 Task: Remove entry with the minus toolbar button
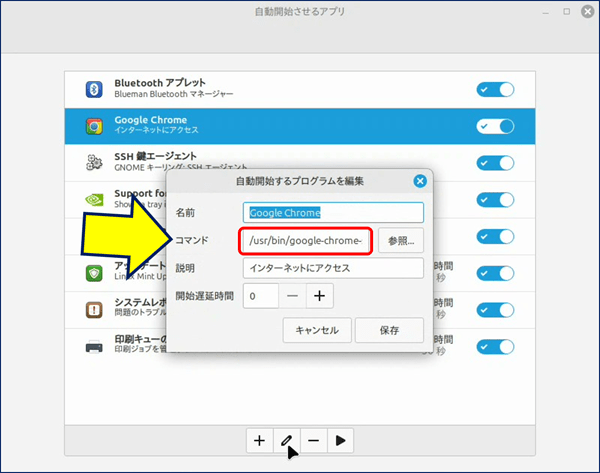(x=313, y=440)
